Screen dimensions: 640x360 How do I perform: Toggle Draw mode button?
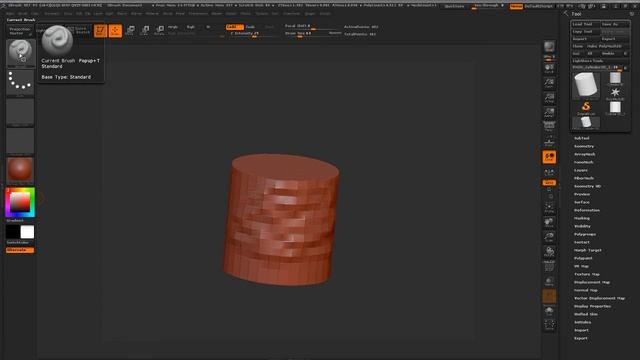pyautogui.click(x=116, y=31)
